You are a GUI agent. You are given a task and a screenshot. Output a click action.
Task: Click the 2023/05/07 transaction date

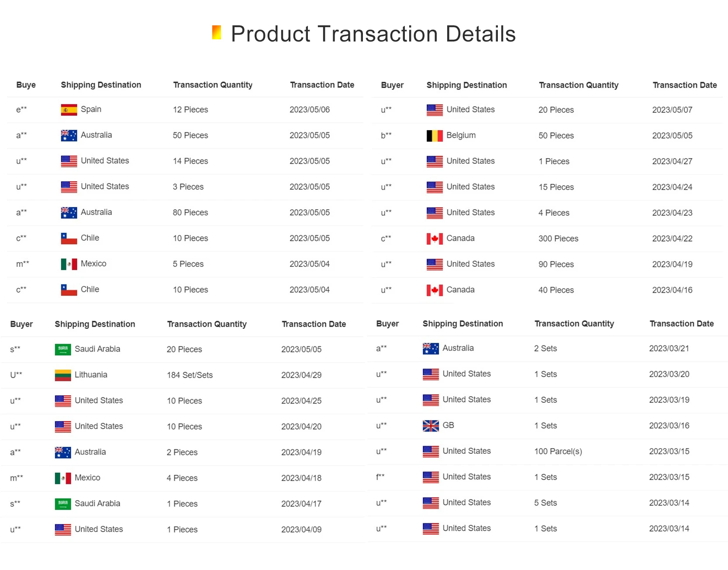pyautogui.click(x=672, y=110)
